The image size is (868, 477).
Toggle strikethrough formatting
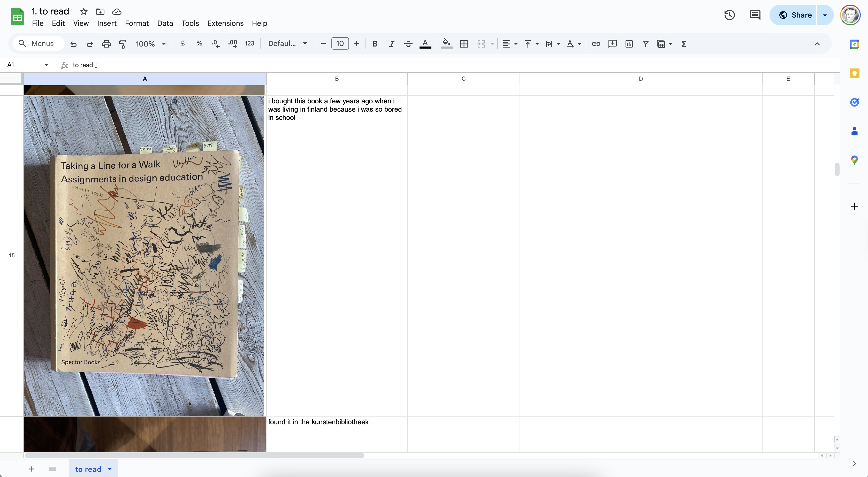pyautogui.click(x=408, y=44)
